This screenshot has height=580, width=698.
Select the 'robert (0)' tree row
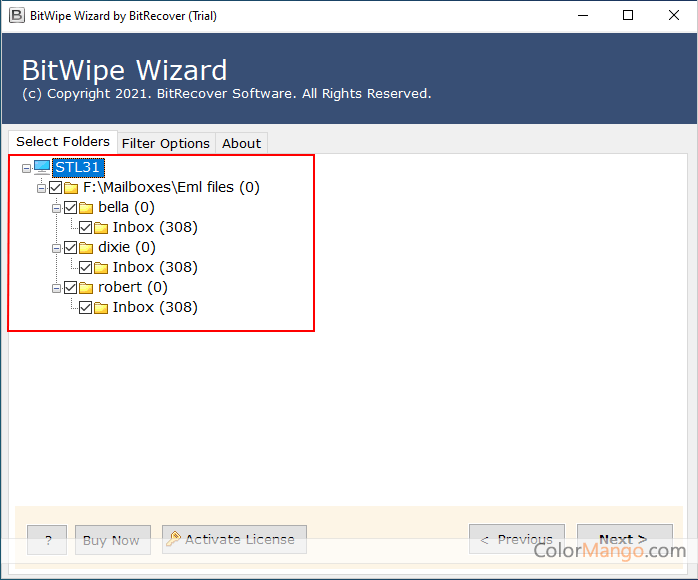(133, 288)
